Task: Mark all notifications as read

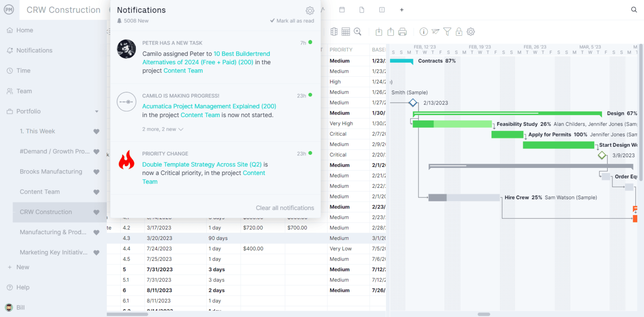Action: (x=292, y=20)
